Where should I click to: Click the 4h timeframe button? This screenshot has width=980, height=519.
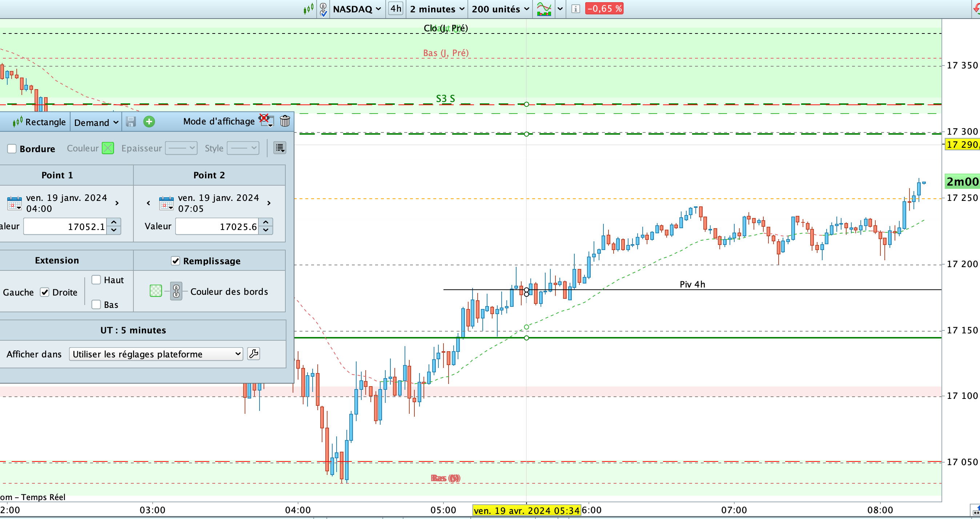pos(395,9)
